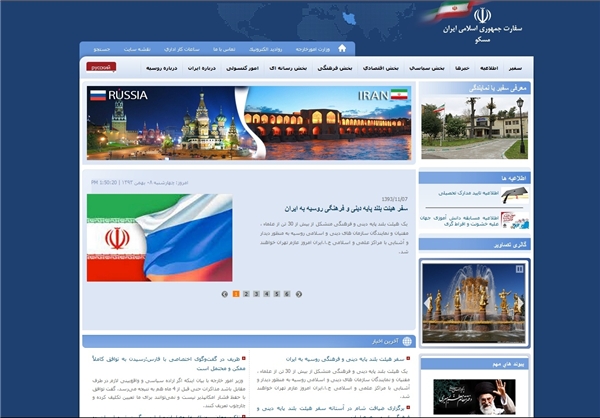Viewport: 600px width, 418px height.
Task: Open graduation cap notice thumbnail
Action: point(515,195)
